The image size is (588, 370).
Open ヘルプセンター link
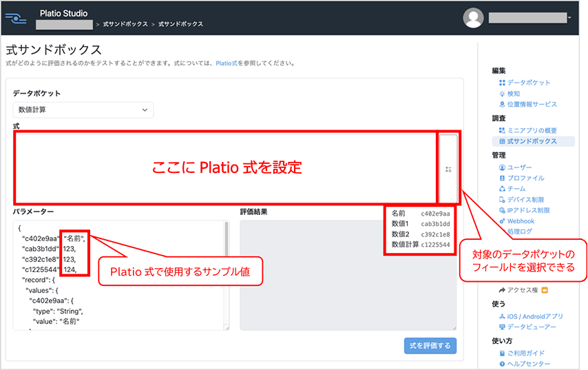click(525, 364)
